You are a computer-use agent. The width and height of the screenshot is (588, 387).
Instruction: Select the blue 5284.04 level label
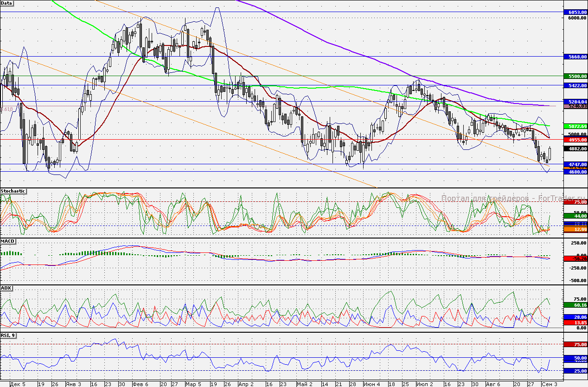(575, 101)
